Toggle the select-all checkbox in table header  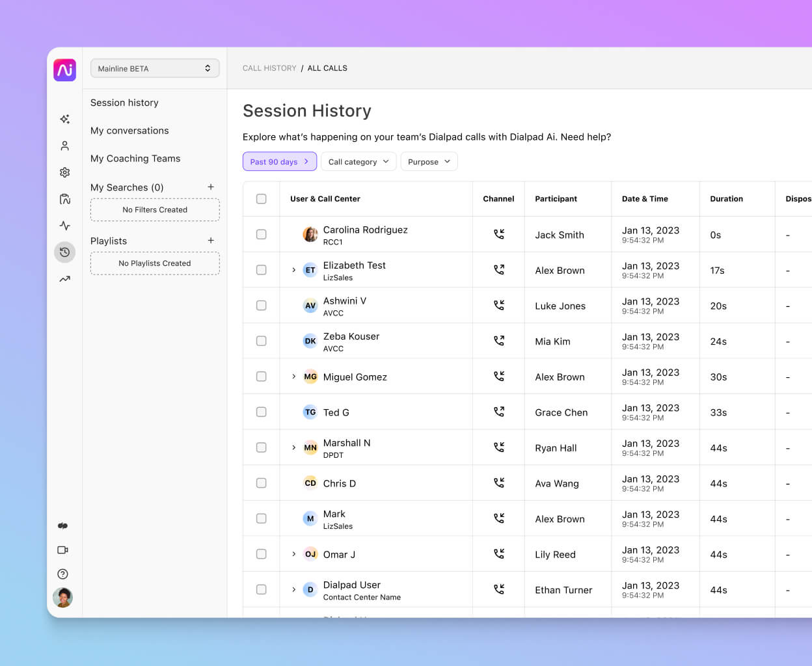[261, 199]
